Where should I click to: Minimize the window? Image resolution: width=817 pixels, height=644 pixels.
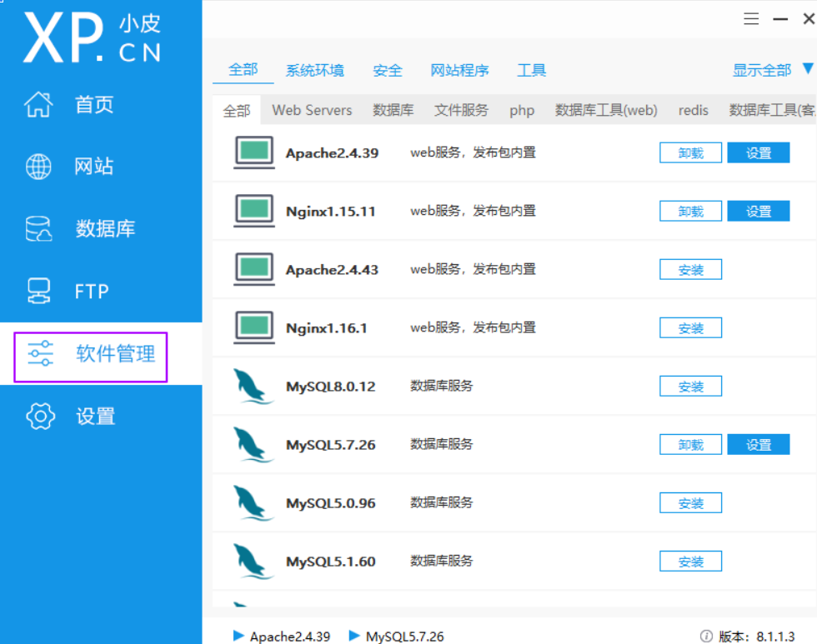click(780, 19)
